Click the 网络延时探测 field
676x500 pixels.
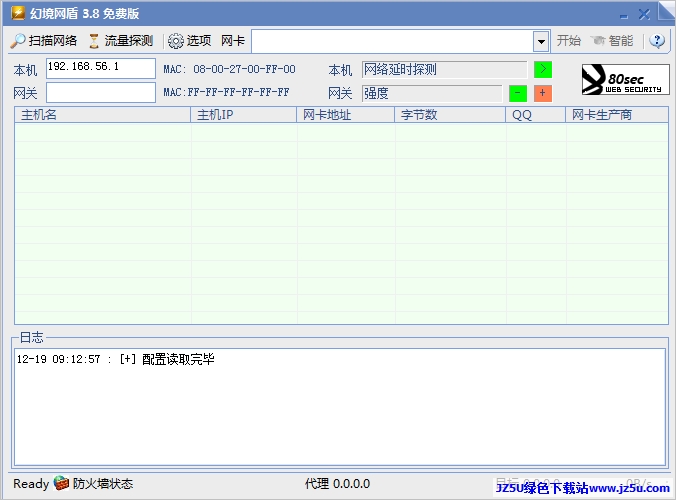pos(444,69)
